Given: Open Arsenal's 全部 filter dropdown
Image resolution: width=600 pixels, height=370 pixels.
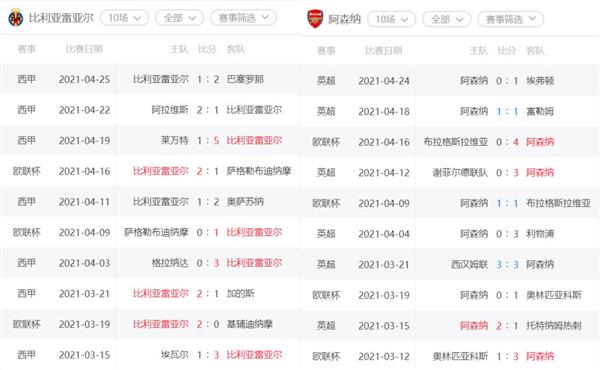Looking at the screenshot, I should pos(447,19).
